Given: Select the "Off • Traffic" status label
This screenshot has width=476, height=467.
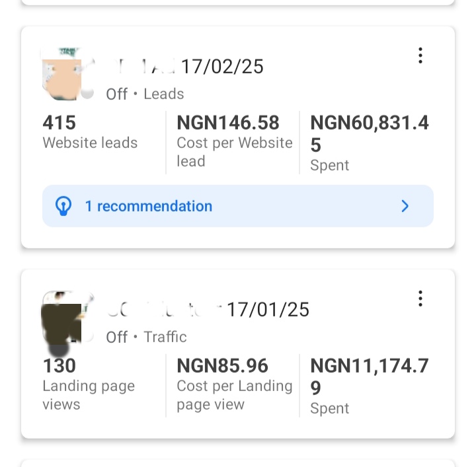Looking at the screenshot, I should tap(147, 337).
